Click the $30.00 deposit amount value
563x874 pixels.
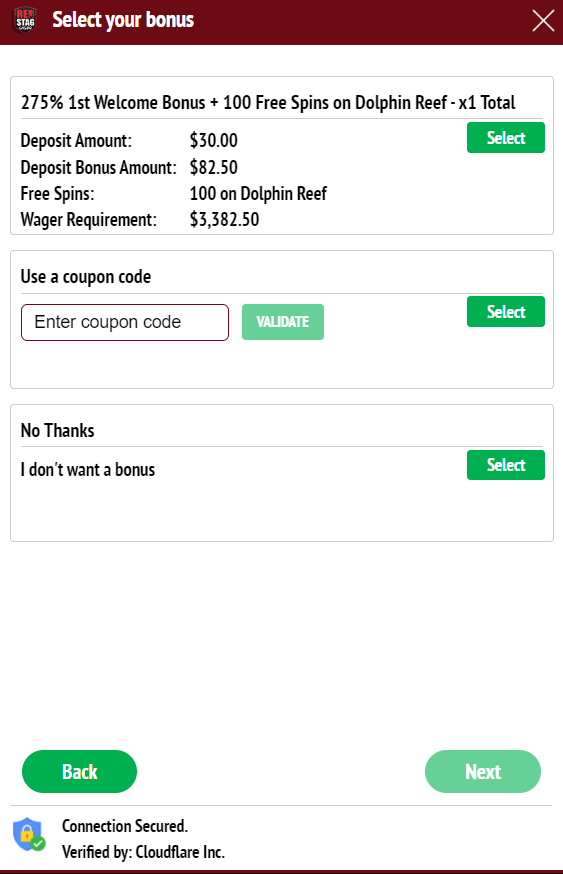point(213,140)
